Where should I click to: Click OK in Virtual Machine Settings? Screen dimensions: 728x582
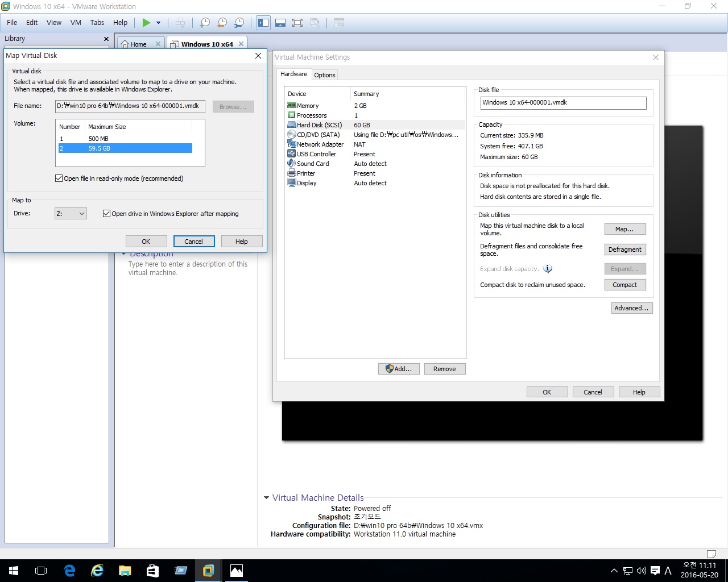pos(547,392)
